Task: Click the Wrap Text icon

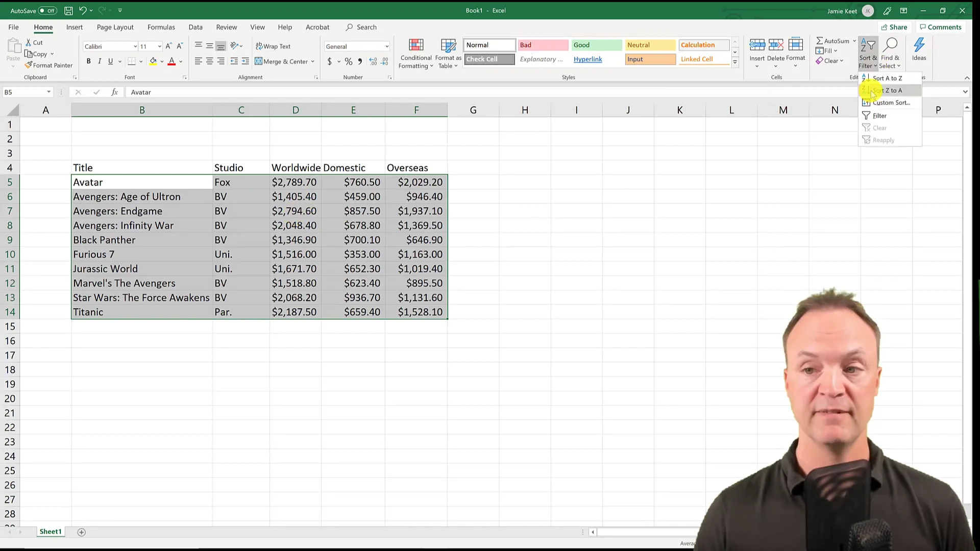Action: pos(274,46)
